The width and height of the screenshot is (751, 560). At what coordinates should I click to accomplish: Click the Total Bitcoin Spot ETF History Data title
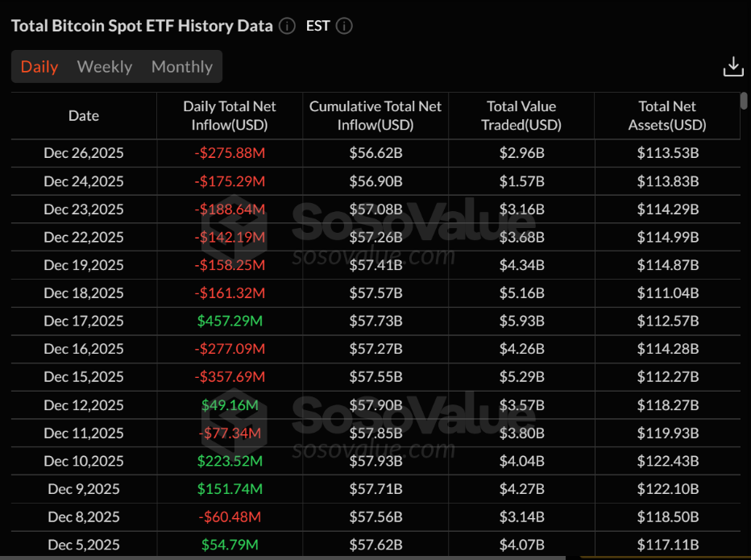pos(142,26)
